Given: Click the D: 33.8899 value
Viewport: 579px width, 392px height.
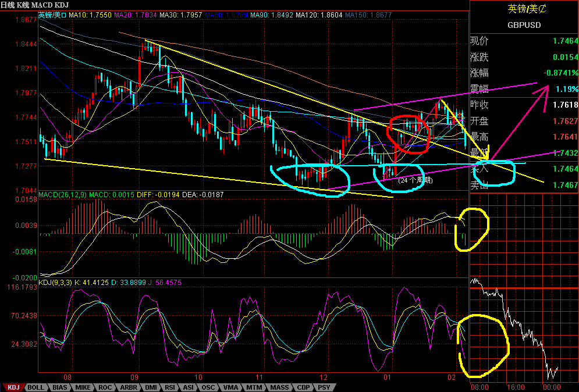Looking at the screenshot, I should (128, 283).
